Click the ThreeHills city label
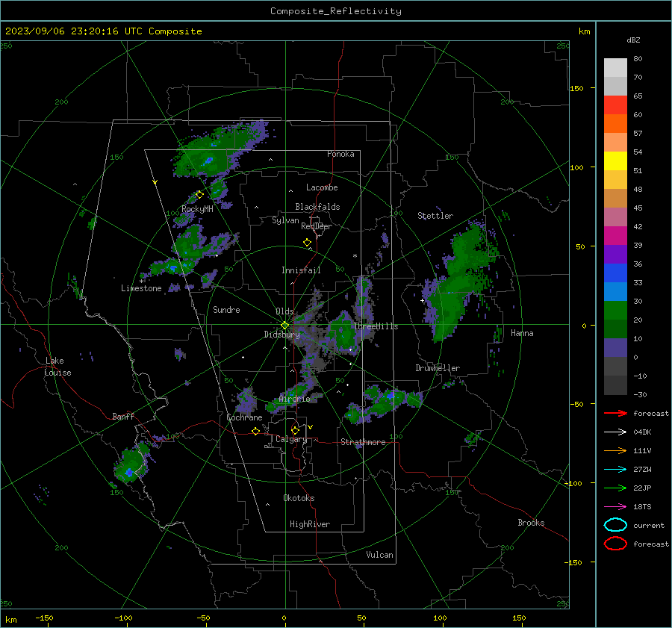 pyautogui.click(x=376, y=326)
